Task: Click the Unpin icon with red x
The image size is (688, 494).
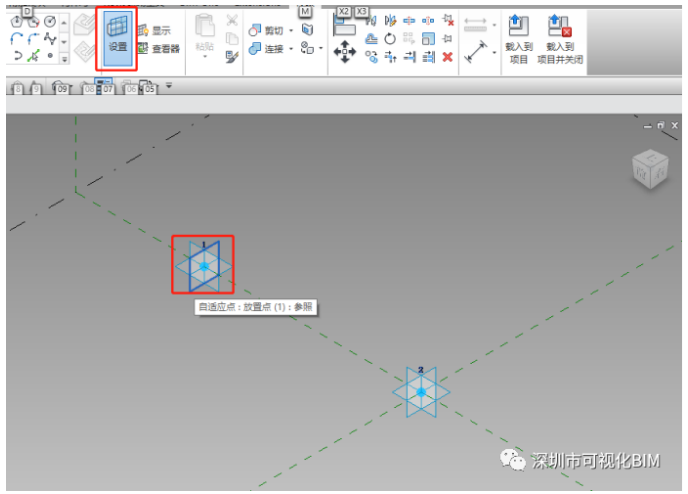Action: (x=448, y=20)
